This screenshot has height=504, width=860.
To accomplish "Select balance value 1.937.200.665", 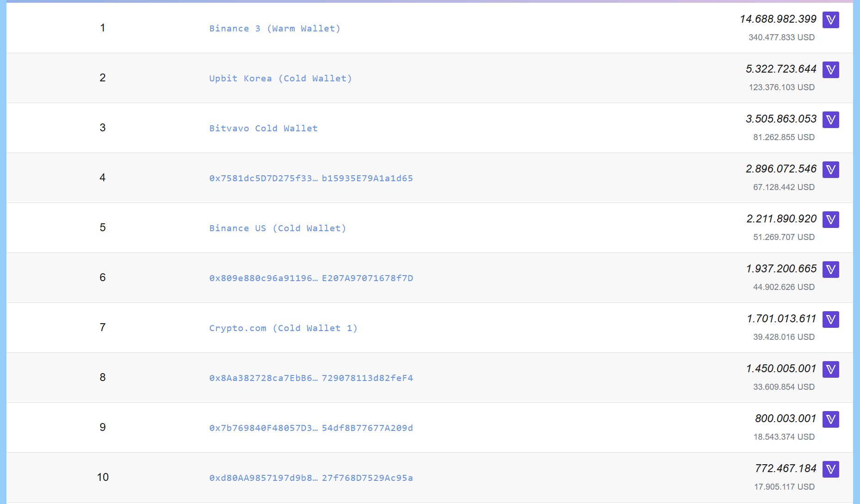I will (782, 269).
